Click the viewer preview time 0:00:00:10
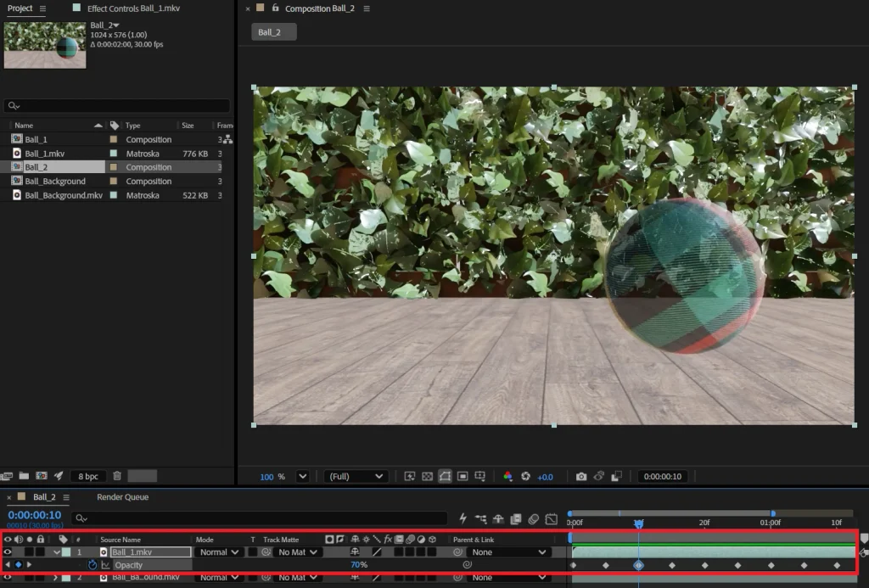The image size is (869, 588). point(662,477)
